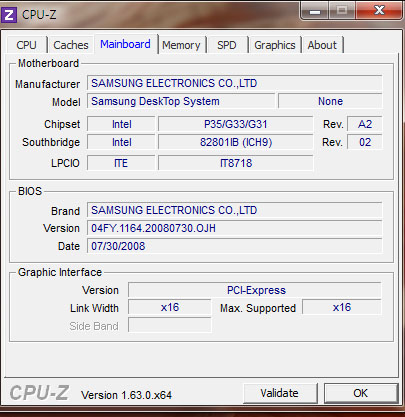Click the greyed 'Side Band' label
Screen dimensions: 405x417
click(94, 326)
